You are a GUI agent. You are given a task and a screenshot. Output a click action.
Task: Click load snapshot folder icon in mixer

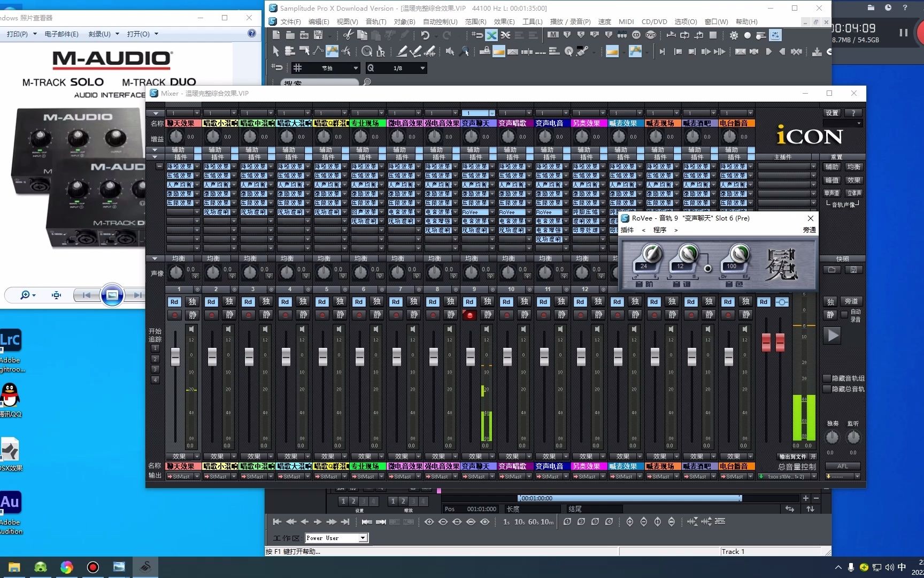[x=831, y=270]
